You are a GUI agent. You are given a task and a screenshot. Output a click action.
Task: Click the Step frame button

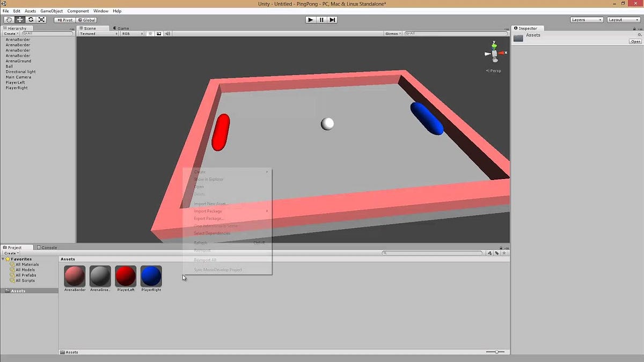[332, 19]
